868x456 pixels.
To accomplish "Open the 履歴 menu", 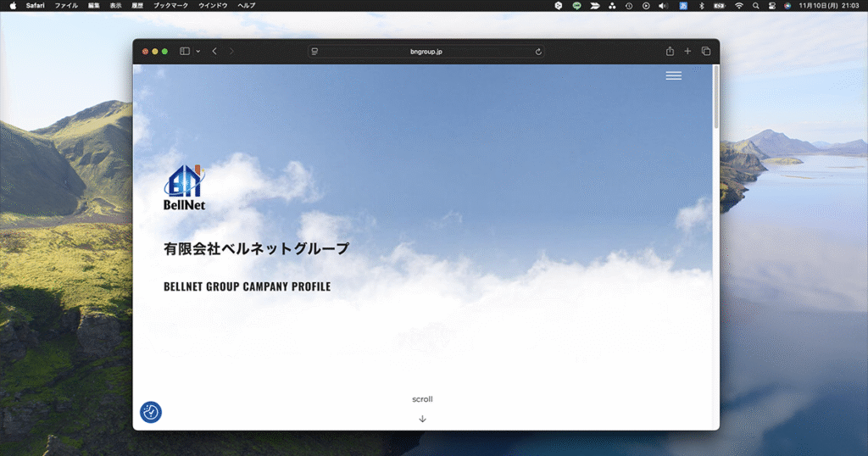I will (137, 5).
